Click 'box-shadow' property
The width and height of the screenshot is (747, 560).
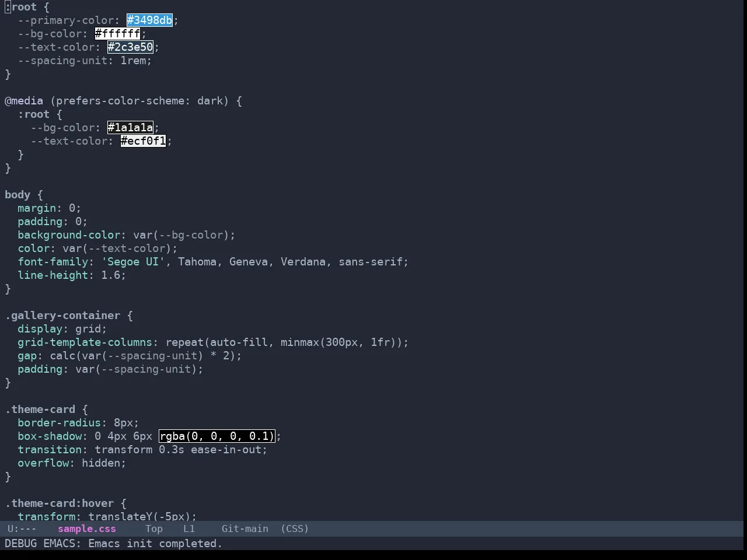click(50, 436)
